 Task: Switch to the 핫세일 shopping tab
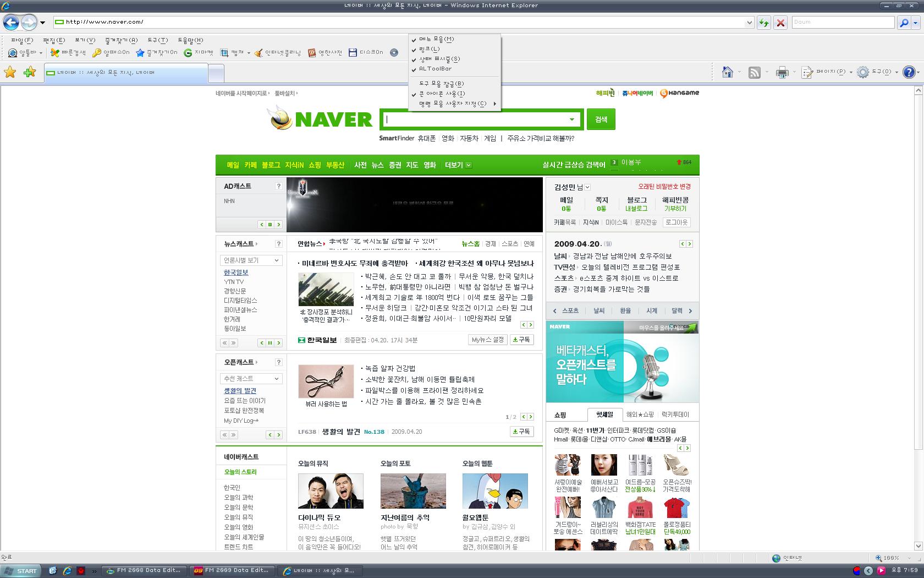click(x=604, y=415)
